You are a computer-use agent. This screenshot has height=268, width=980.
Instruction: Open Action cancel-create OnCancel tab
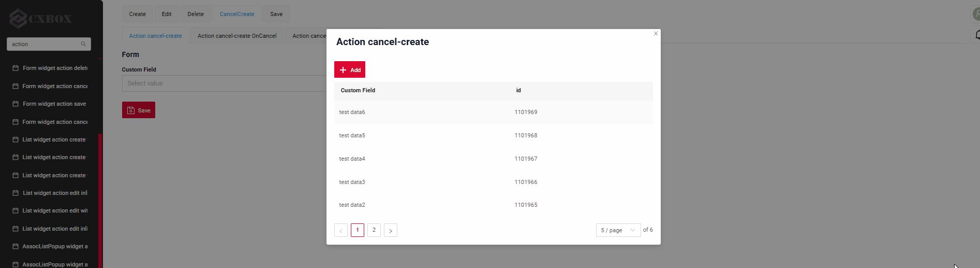237,36
